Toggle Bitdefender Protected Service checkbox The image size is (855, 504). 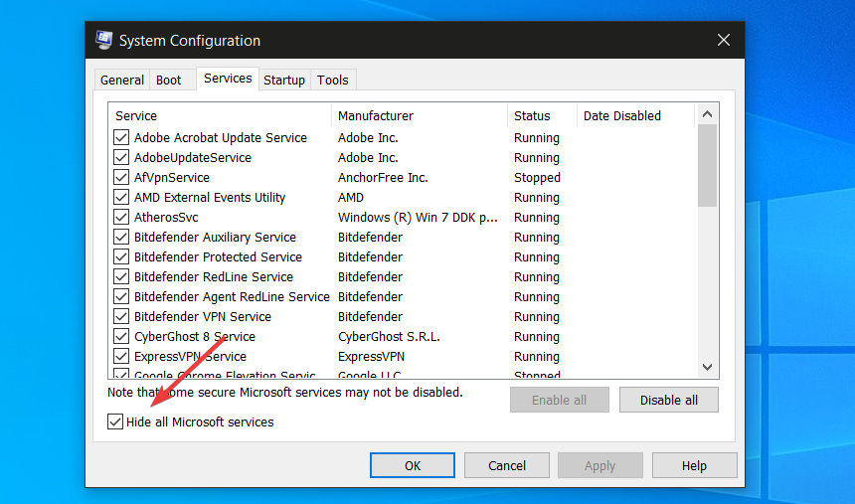[x=121, y=256]
